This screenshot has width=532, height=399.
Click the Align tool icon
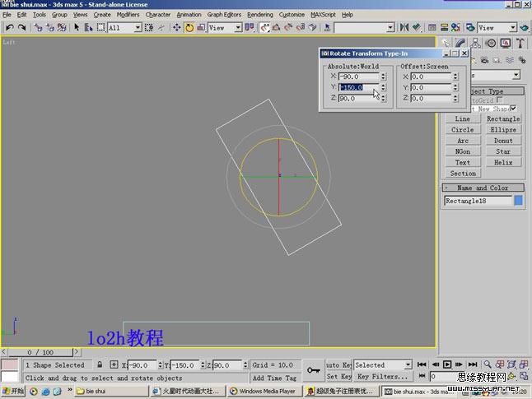point(417,27)
